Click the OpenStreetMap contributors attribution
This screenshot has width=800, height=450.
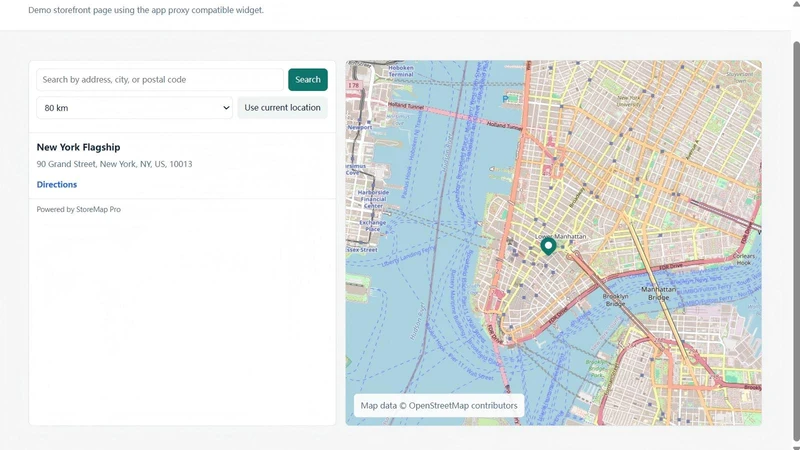(439, 406)
